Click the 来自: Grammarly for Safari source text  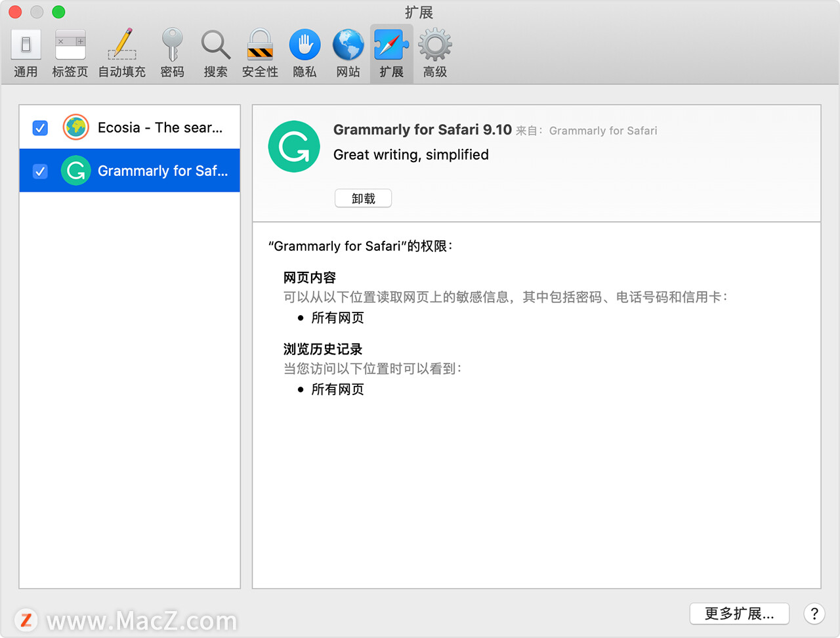(587, 131)
